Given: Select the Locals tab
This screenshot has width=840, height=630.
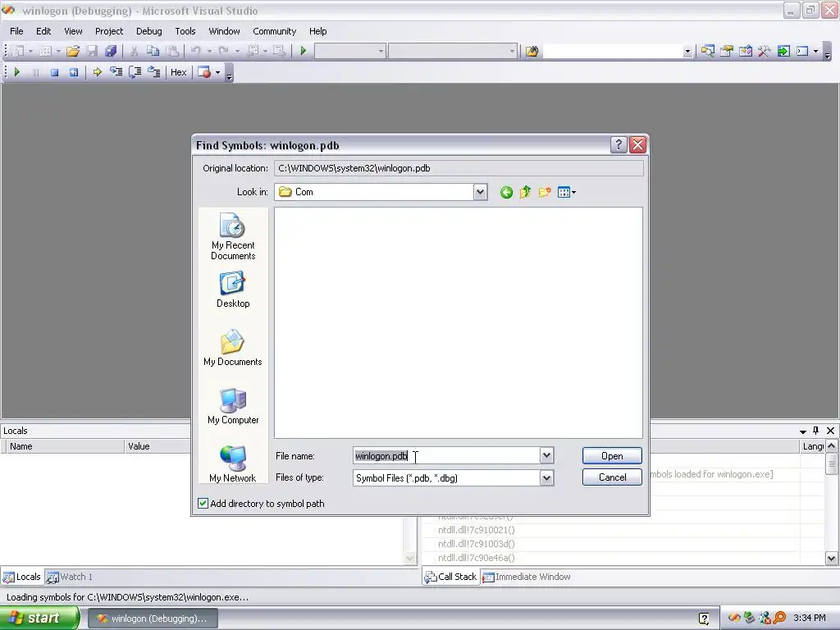Looking at the screenshot, I should tap(22, 577).
